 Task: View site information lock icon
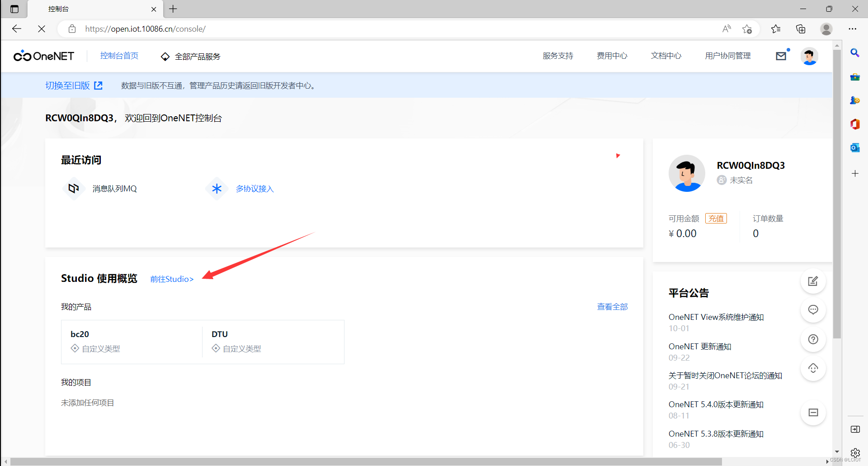tap(72, 29)
